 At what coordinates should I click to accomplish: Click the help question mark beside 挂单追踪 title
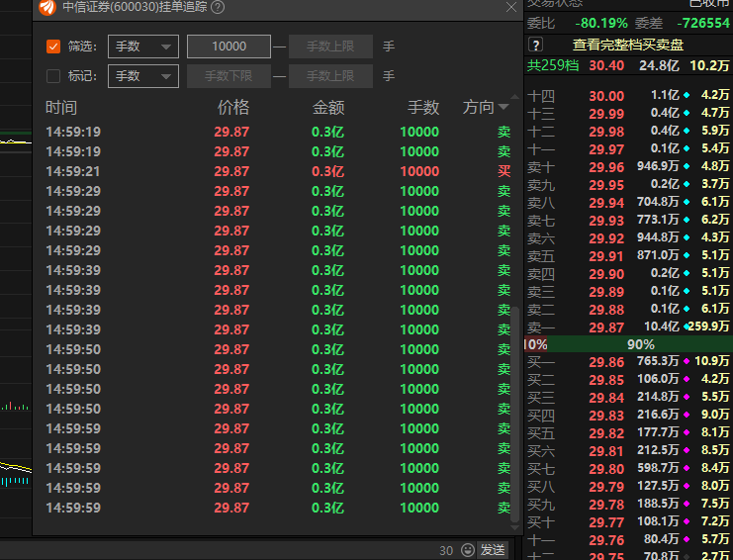(218, 7)
